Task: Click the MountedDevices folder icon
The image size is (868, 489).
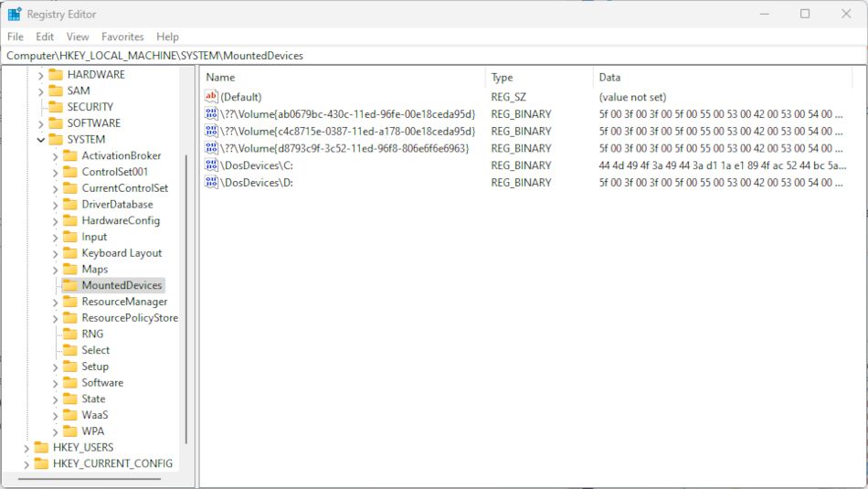Action: [x=69, y=285]
